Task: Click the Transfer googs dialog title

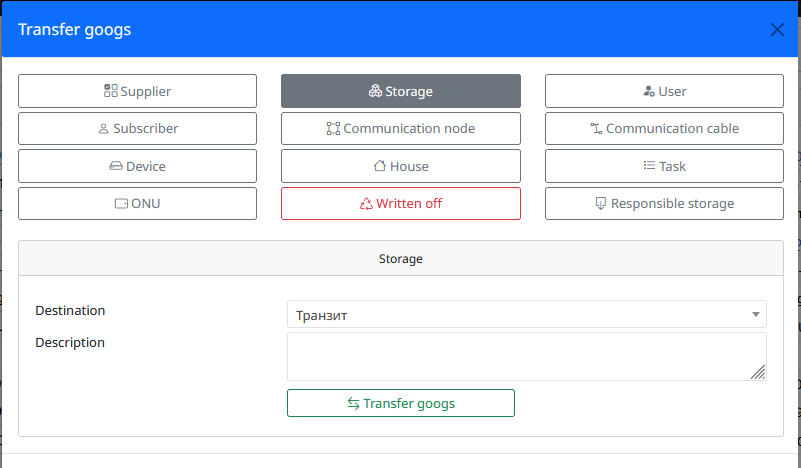Action: pos(75,30)
